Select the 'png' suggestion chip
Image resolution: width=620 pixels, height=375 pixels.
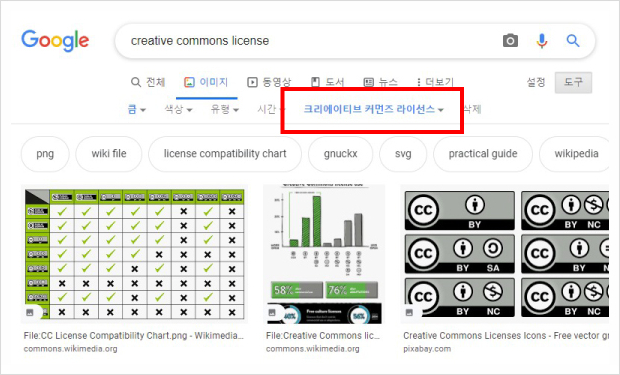click(x=45, y=154)
